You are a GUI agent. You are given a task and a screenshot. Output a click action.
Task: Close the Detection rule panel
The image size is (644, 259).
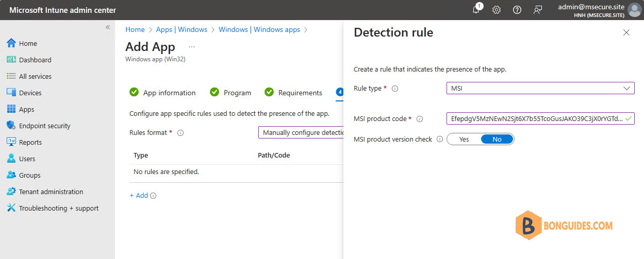[626, 32]
